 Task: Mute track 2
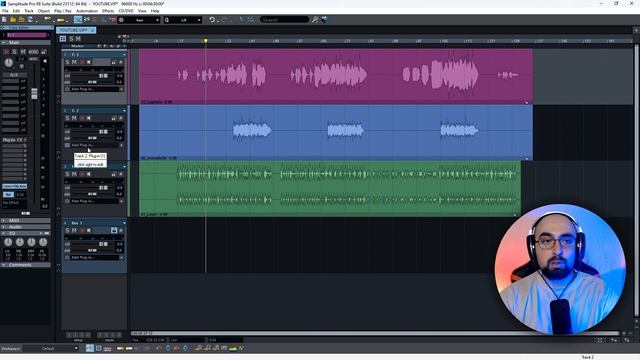tap(74, 118)
